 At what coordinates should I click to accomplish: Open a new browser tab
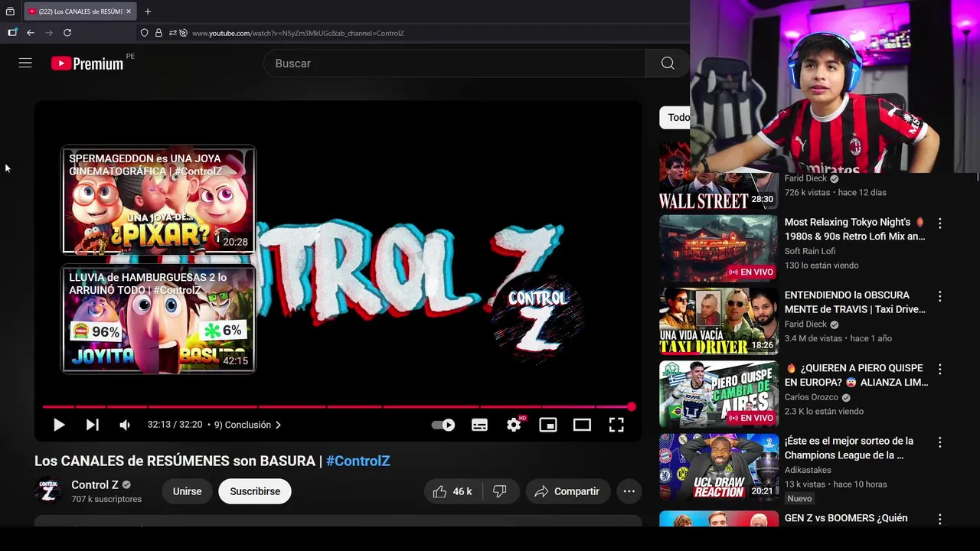click(148, 11)
